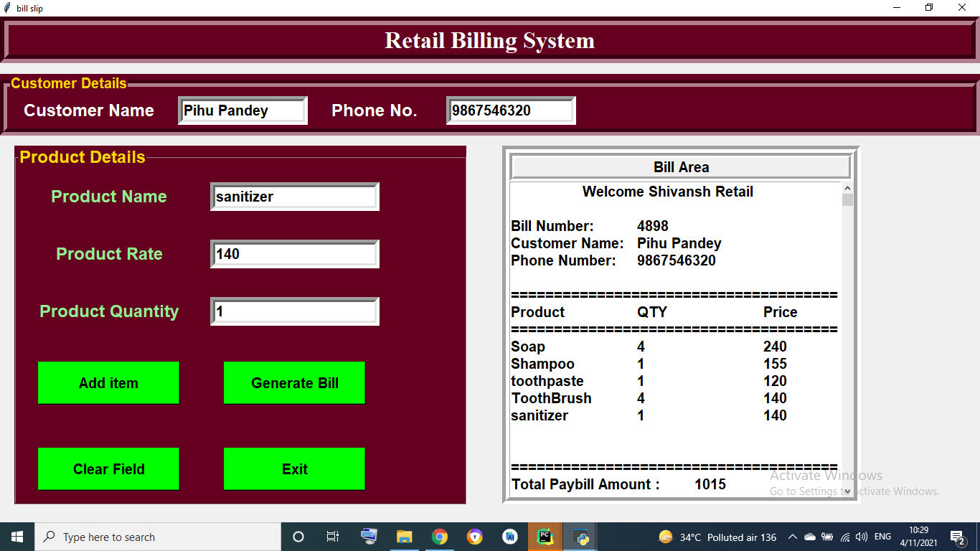Viewport: 980px width, 551px height.
Task: Click the Wi-Fi network status icon
Action: (x=844, y=536)
